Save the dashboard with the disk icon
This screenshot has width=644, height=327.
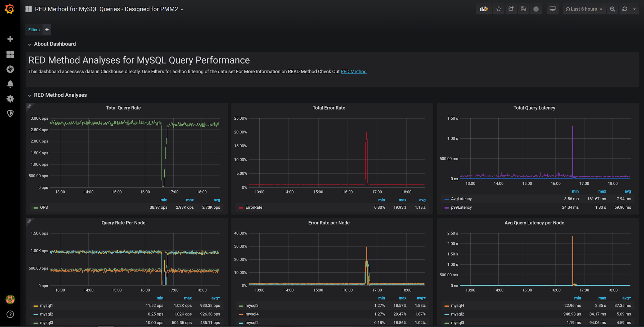[523, 9]
